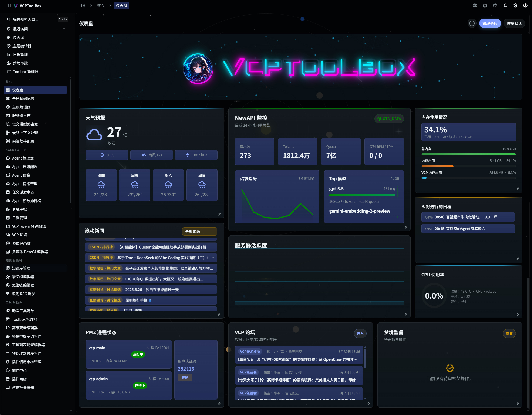532x415 pixels.
Task: Open news item 昆明旅行手帐
Action: point(151,300)
